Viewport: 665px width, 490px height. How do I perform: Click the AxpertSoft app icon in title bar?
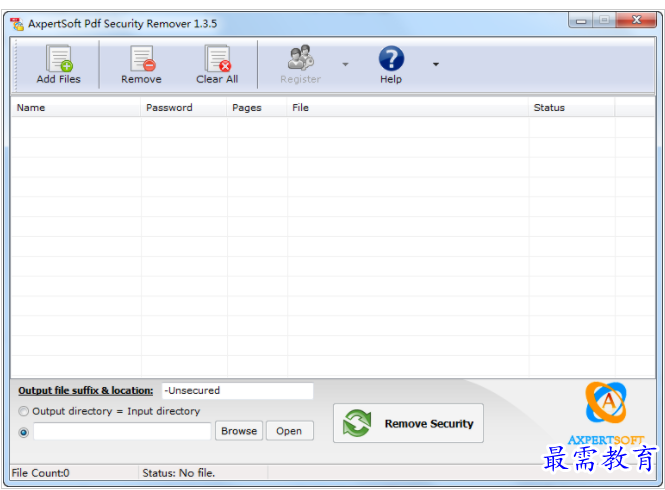click(x=17, y=24)
